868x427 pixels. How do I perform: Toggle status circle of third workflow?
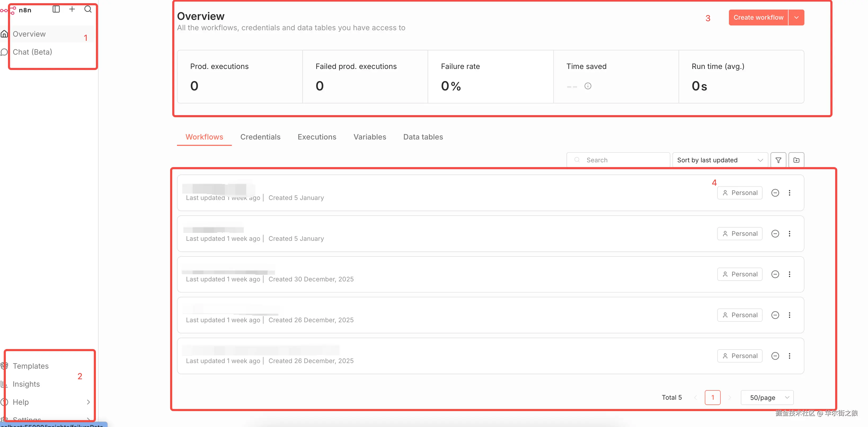point(775,274)
